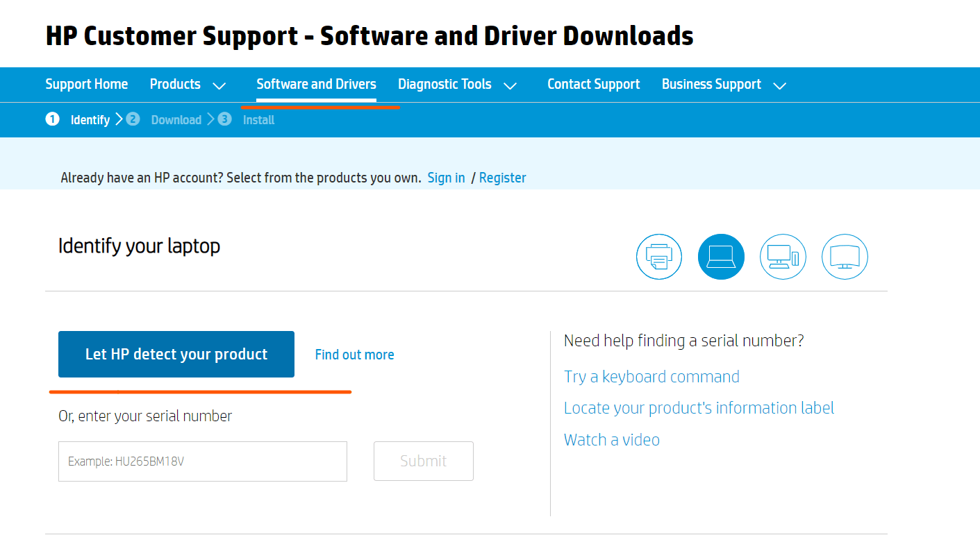Click the serial number input field

pos(203,461)
